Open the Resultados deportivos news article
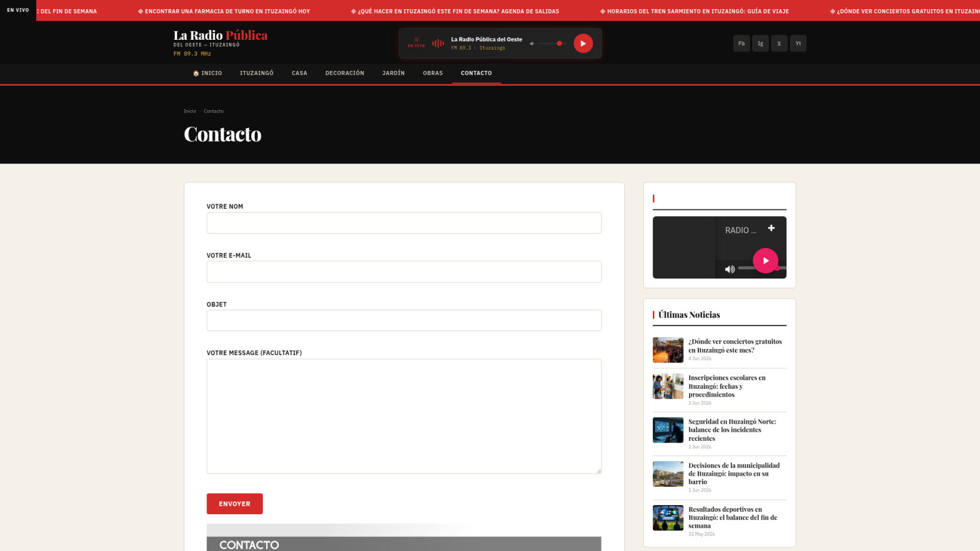The height and width of the screenshot is (551, 980). (x=733, y=517)
